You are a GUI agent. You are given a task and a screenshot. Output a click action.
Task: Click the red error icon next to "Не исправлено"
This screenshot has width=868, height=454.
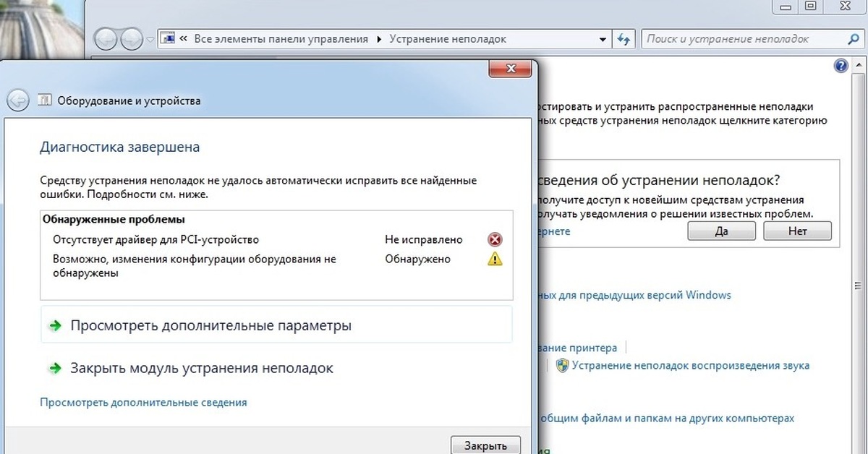[495, 240]
